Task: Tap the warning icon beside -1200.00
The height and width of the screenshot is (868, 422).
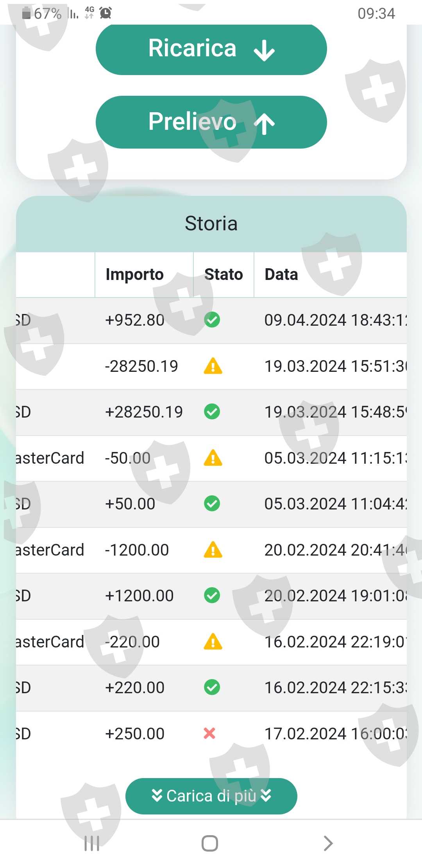Action: 213,550
